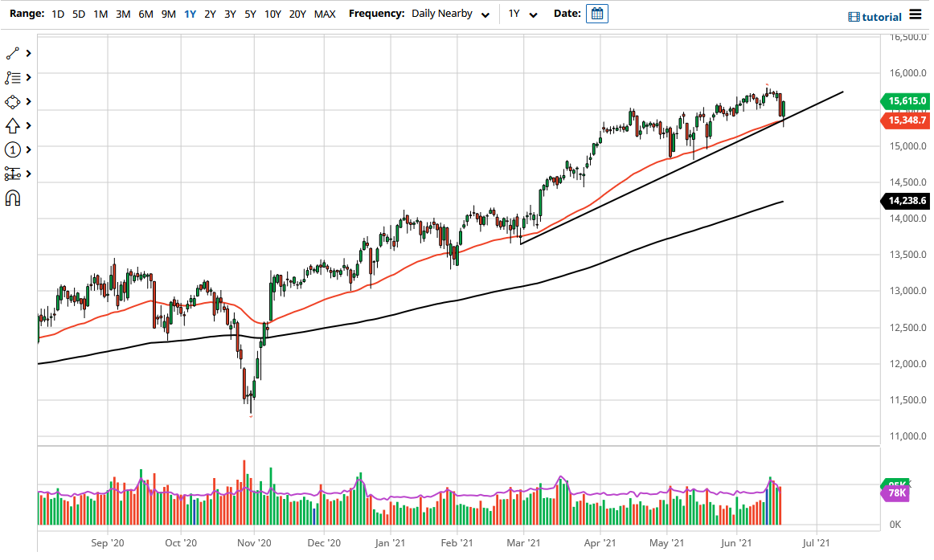Select the shapes drawing tool
This screenshot has width=934, height=560.
12,101
